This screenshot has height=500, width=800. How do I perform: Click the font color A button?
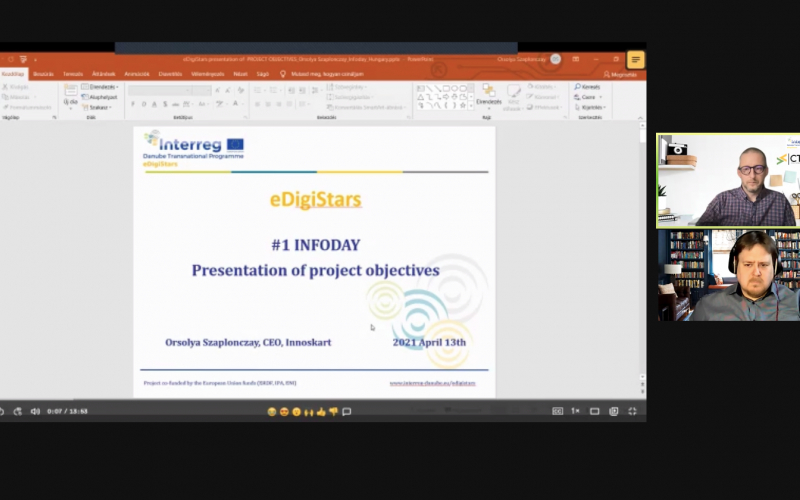pos(237,104)
